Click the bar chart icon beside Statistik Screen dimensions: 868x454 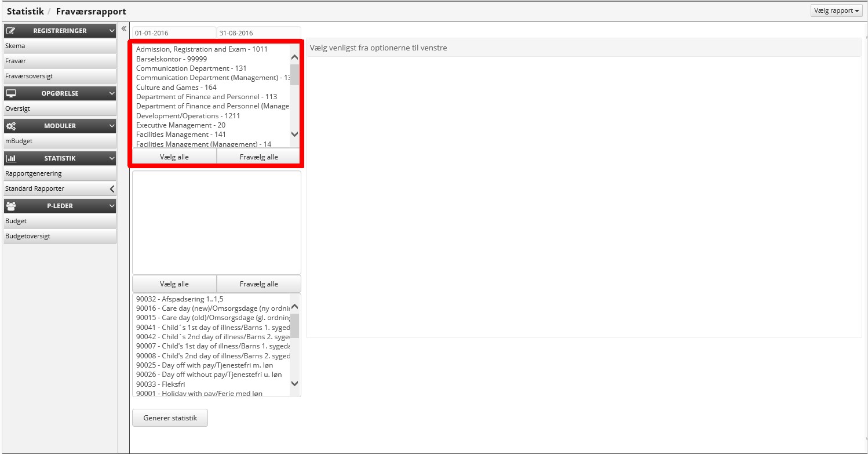10,158
